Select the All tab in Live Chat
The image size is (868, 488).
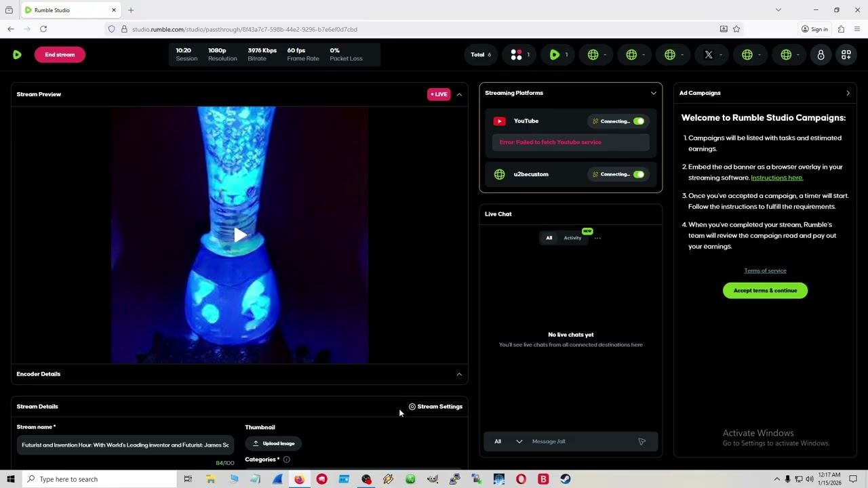(x=549, y=238)
